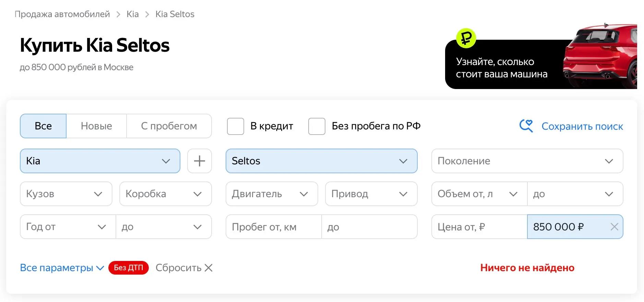Click the ruble icon on the banner
644x302 pixels.
coord(466,38)
